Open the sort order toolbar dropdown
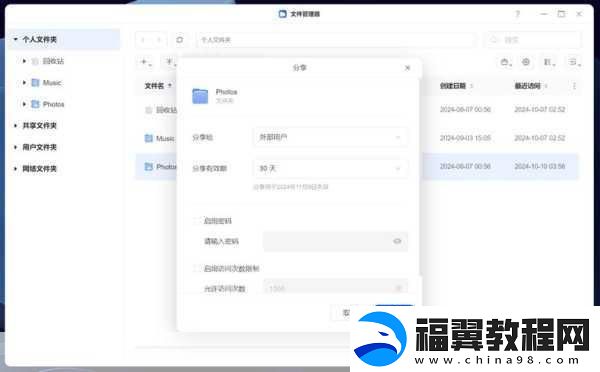This screenshot has width=600, height=372. click(549, 62)
